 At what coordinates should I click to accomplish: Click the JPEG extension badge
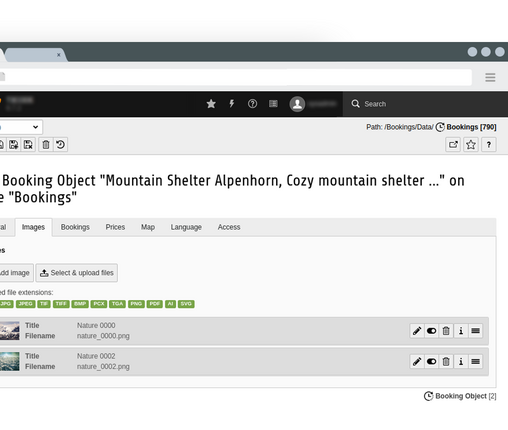[x=26, y=304]
